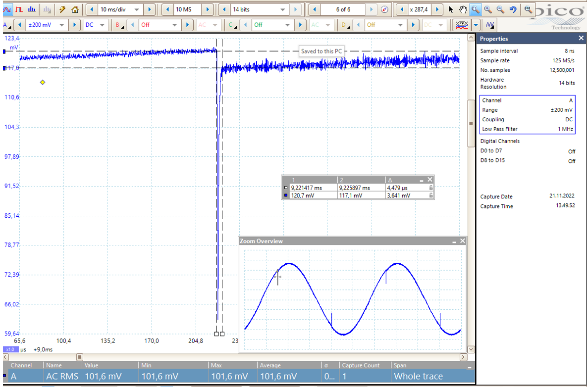Select the arrow pointer tool
The width and height of the screenshot is (588, 387).
(451, 9)
